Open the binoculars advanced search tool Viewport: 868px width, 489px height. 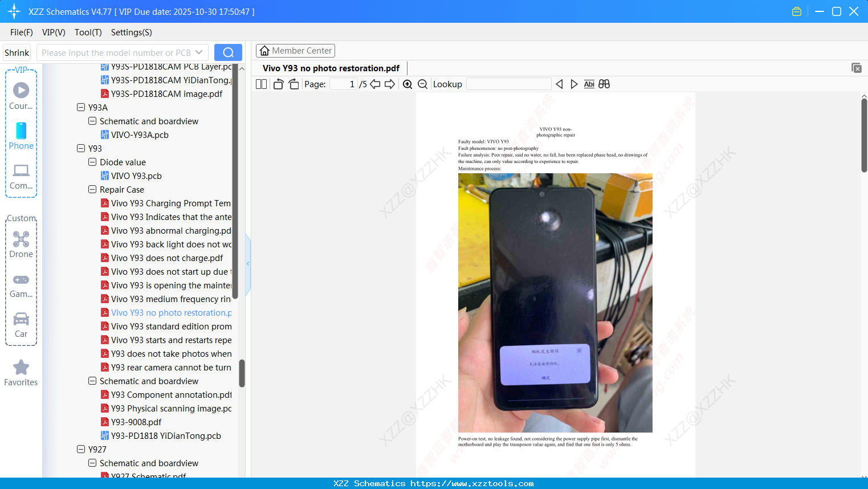604,84
